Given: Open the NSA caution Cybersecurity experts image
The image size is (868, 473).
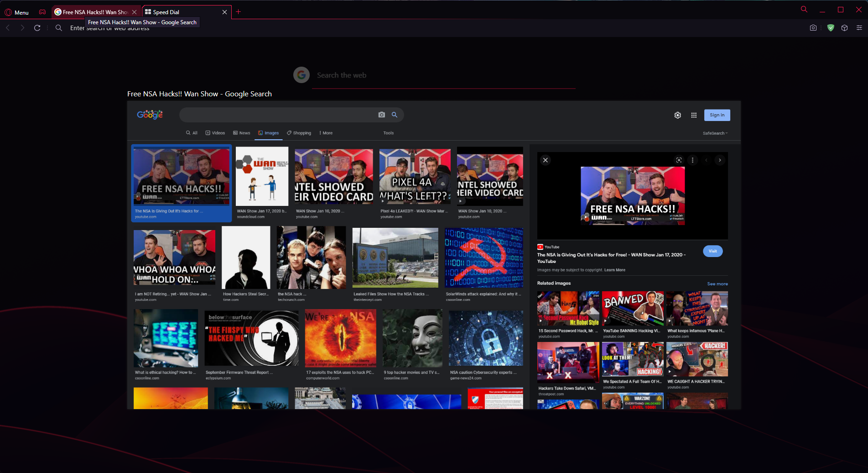Looking at the screenshot, I should [x=486, y=338].
